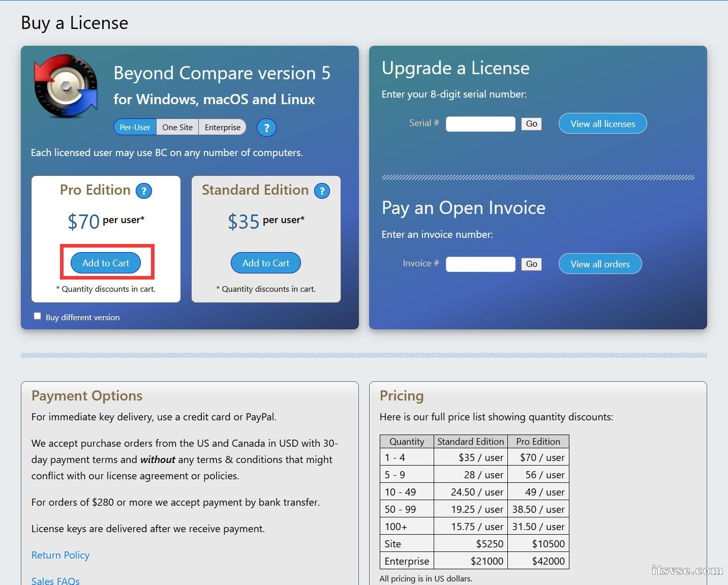
Task: Switch to One Site license option
Action: (177, 128)
